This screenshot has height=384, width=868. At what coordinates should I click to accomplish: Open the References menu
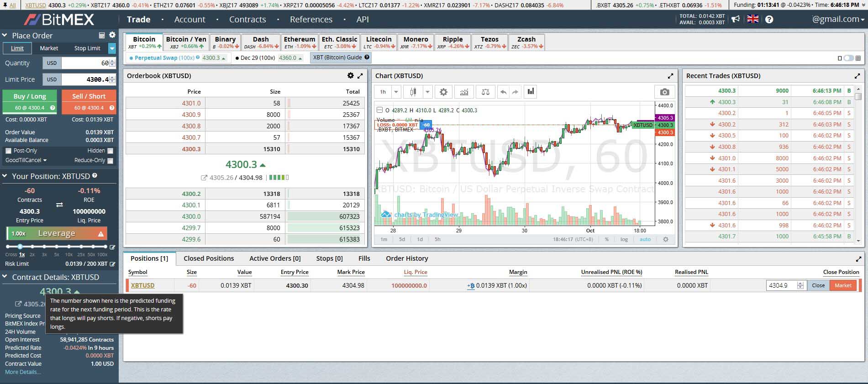[x=311, y=19]
